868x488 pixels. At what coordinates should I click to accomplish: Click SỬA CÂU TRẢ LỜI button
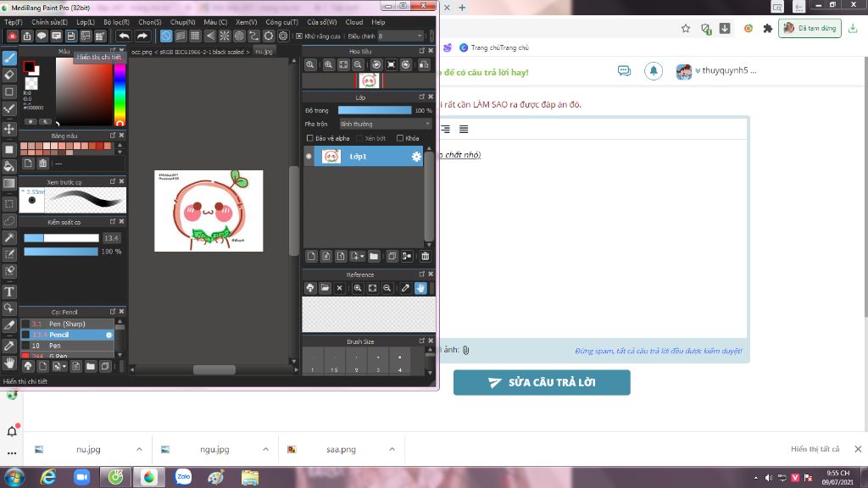[x=542, y=382]
